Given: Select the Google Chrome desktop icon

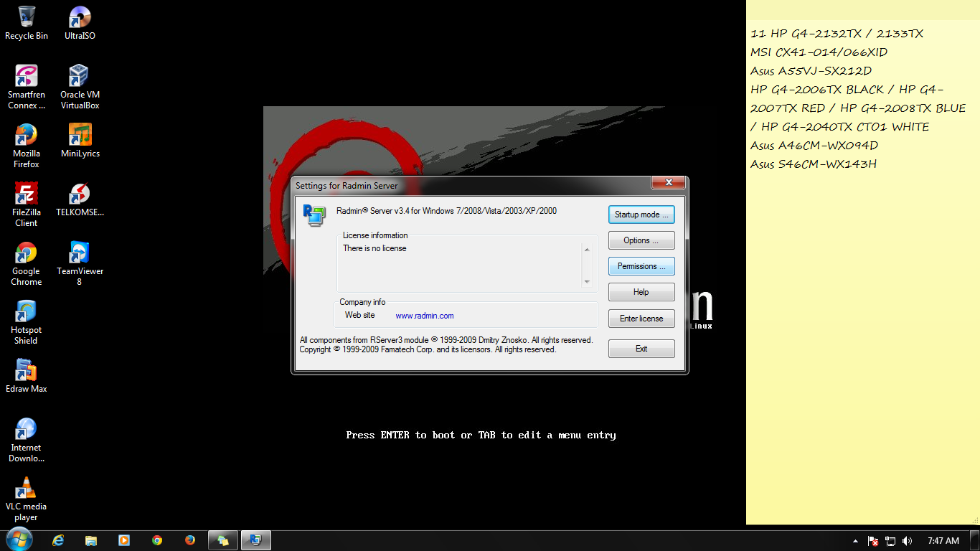Looking at the screenshot, I should click(x=27, y=263).
